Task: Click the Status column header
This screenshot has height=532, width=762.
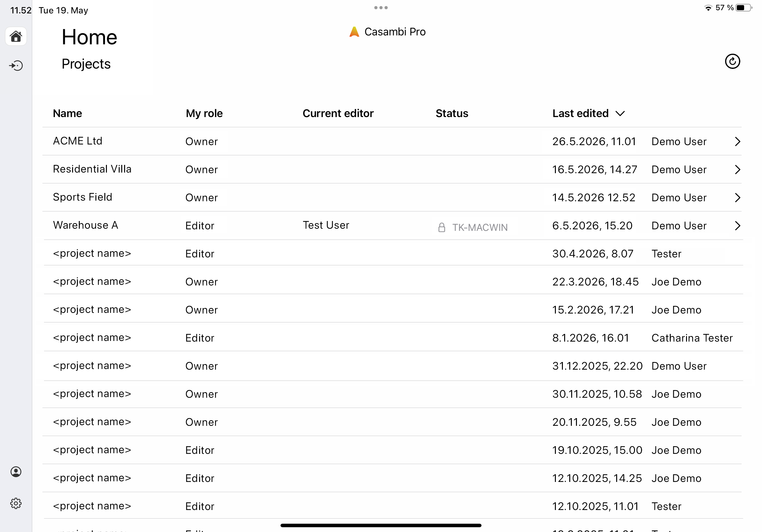Action: coord(452,114)
